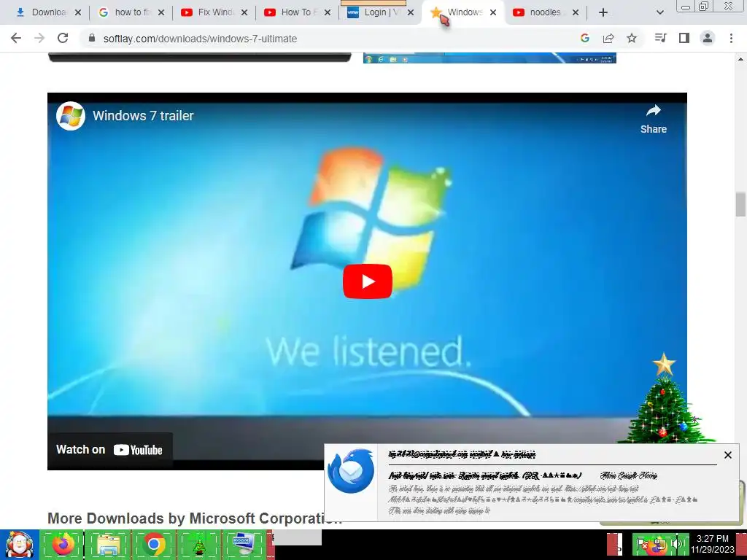Click the 'More Downloads by Microsoft Corporation' heading
The height and width of the screenshot is (560, 747).
tap(194, 518)
